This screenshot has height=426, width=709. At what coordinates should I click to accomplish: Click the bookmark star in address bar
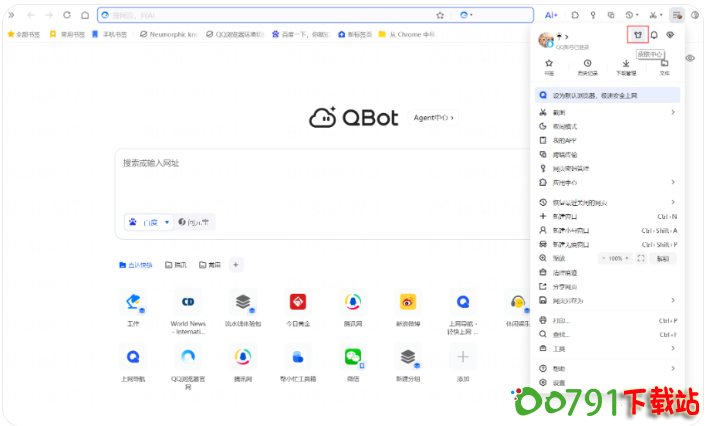[439, 15]
